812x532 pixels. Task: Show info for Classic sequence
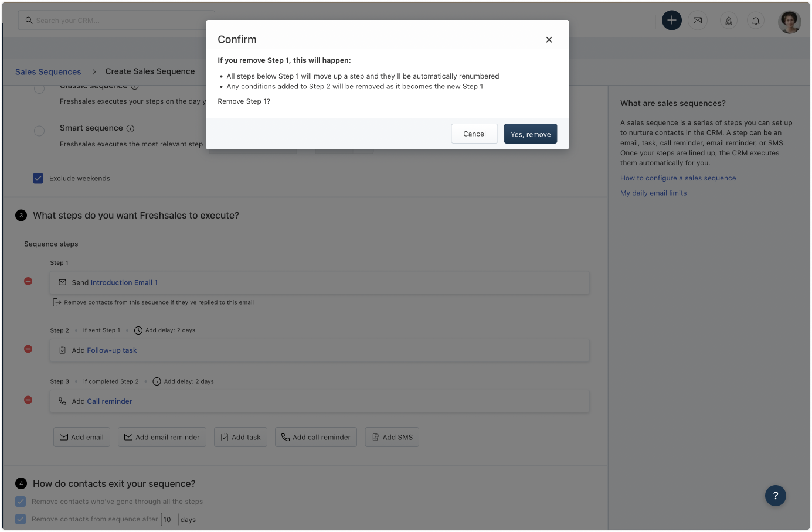[x=134, y=86]
